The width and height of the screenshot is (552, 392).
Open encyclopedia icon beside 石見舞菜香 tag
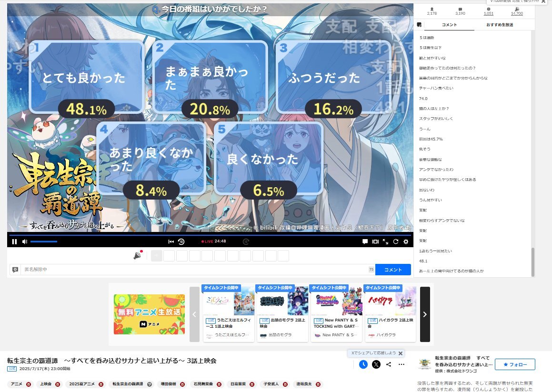coord(219,384)
